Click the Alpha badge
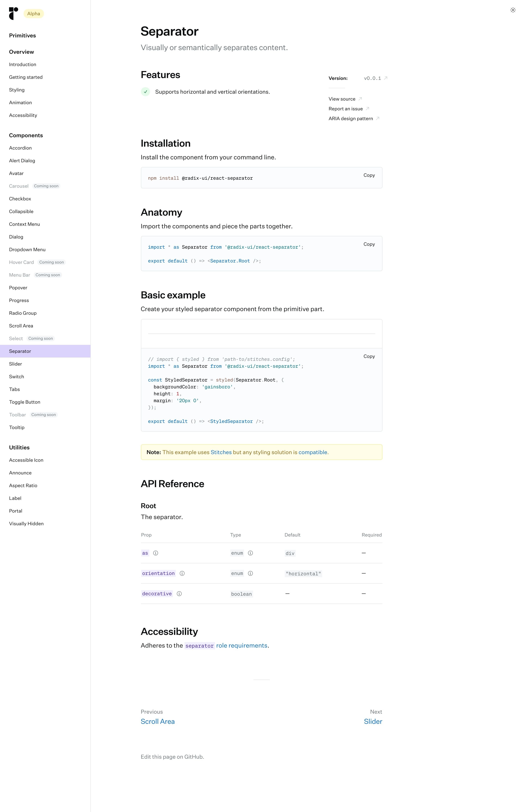This screenshot has height=812, width=523. click(x=34, y=14)
